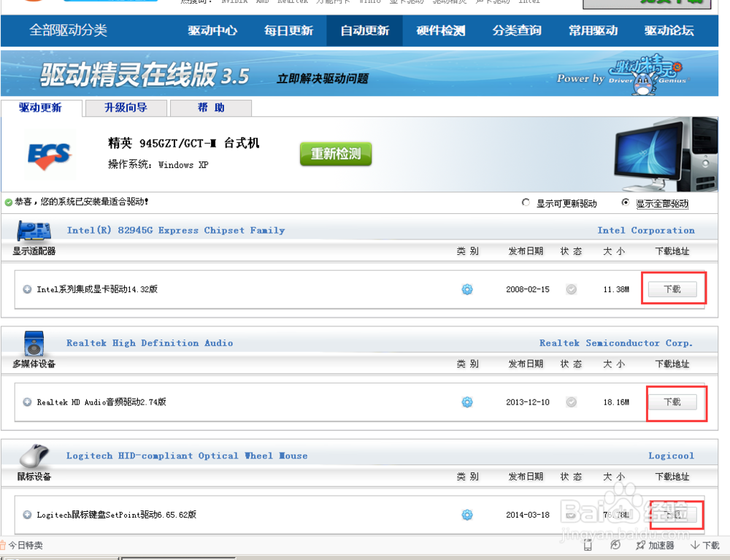Click the status check icon for Intel driver

572,289
